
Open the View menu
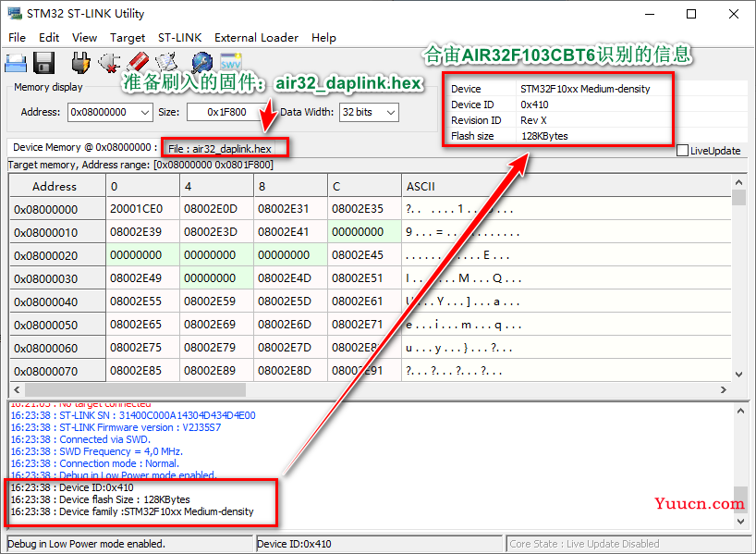[84, 38]
